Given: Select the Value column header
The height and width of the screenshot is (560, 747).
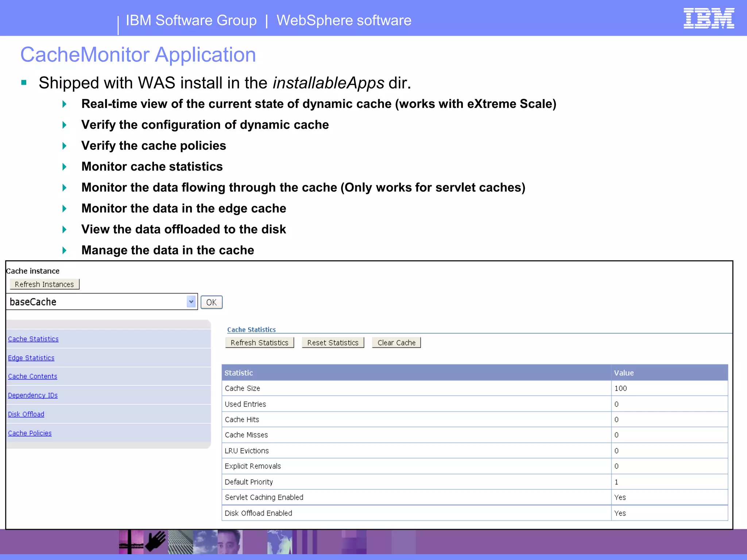Looking at the screenshot, I should 670,373.
